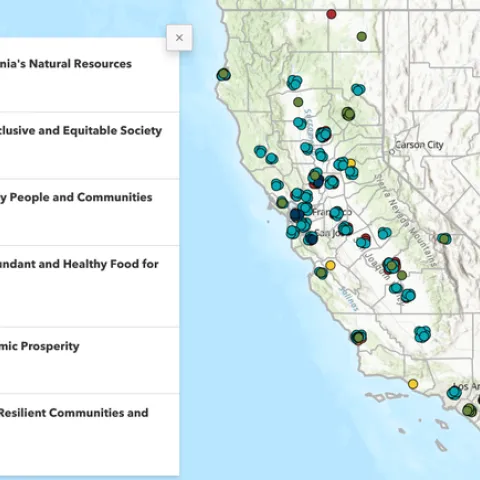This screenshot has width=480, height=480.
Task: Click the red marker at top of map
Action: point(331,14)
